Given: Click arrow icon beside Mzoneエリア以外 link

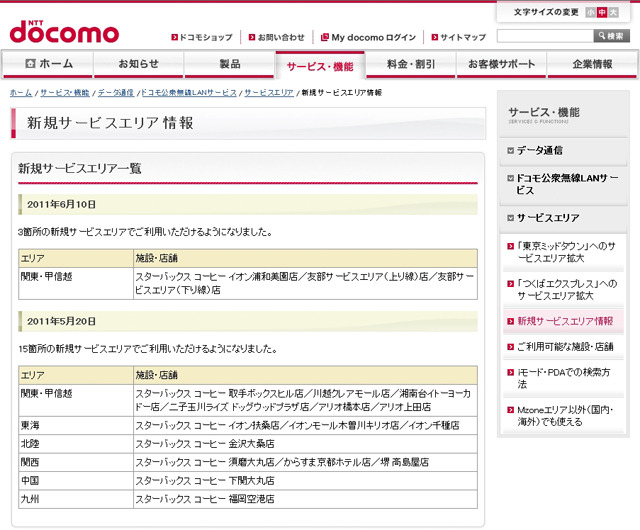Looking at the screenshot, I should pos(510,410).
